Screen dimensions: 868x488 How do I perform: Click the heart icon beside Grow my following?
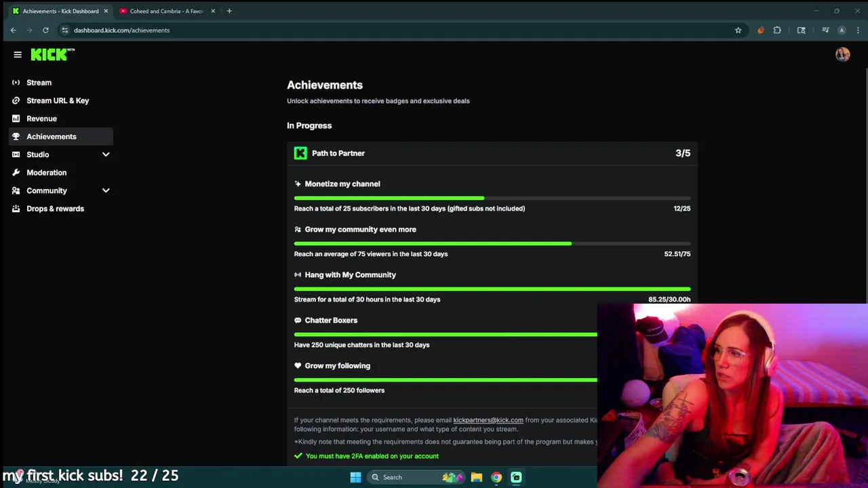click(298, 365)
